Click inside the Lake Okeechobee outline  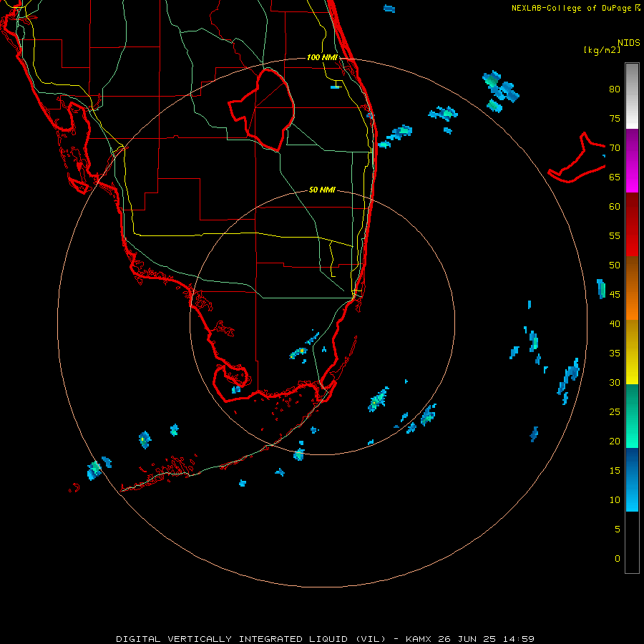(267, 109)
